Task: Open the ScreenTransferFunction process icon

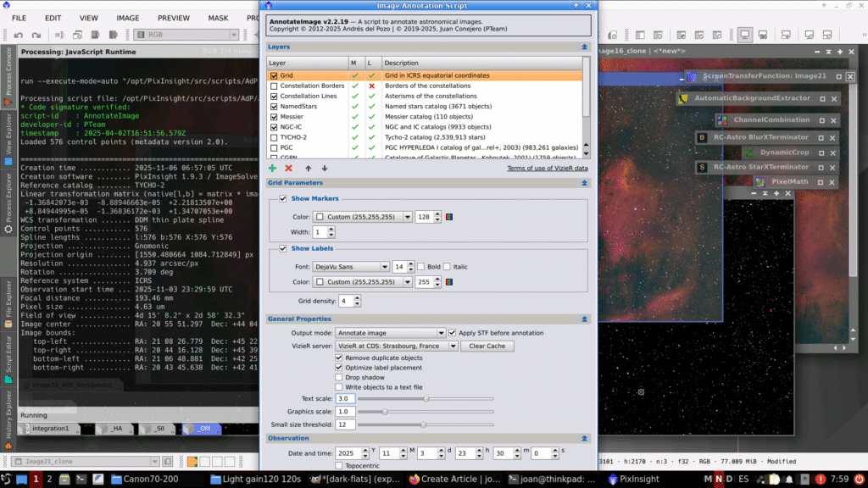Action: click(x=691, y=76)
